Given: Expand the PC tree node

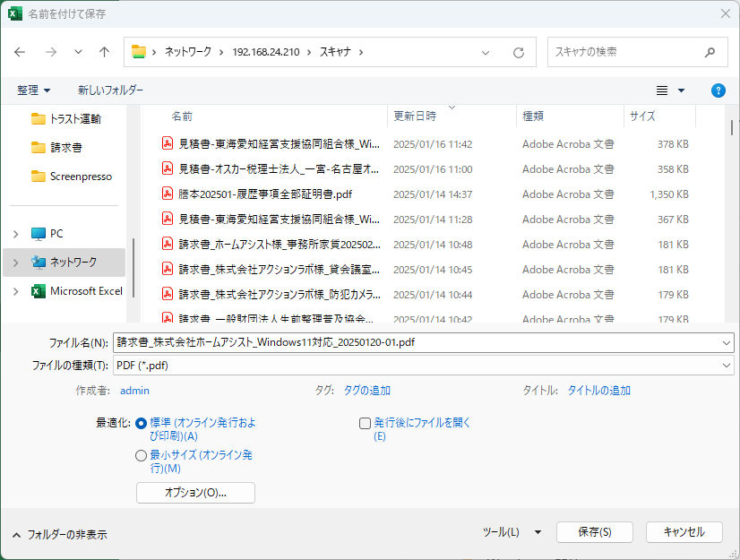Looking at the screenshot, I should (15, 234).
